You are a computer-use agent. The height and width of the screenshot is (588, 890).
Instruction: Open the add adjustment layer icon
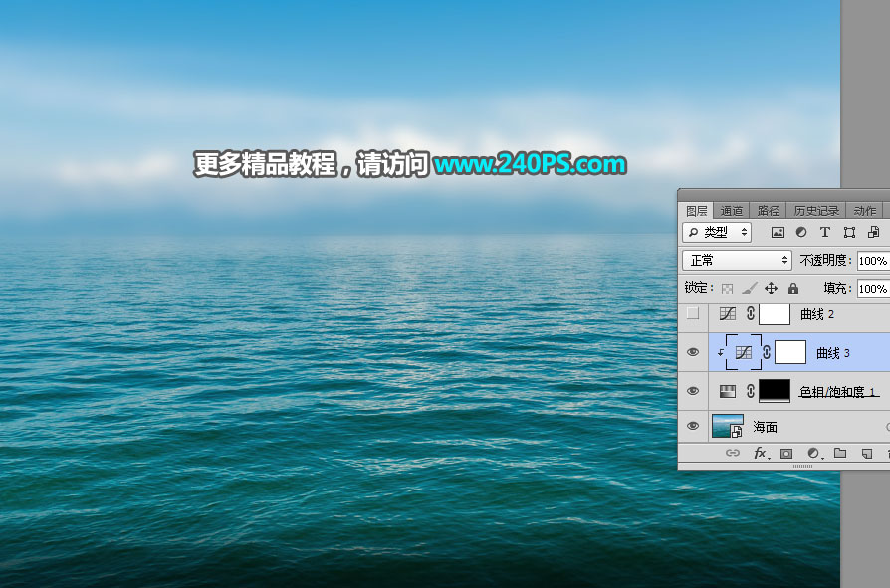(x=814, y=453)
